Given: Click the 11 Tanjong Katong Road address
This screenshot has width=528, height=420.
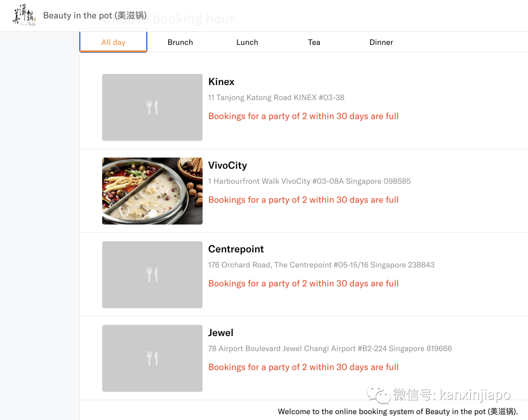Looking at the screenshot, I should 276,98.
